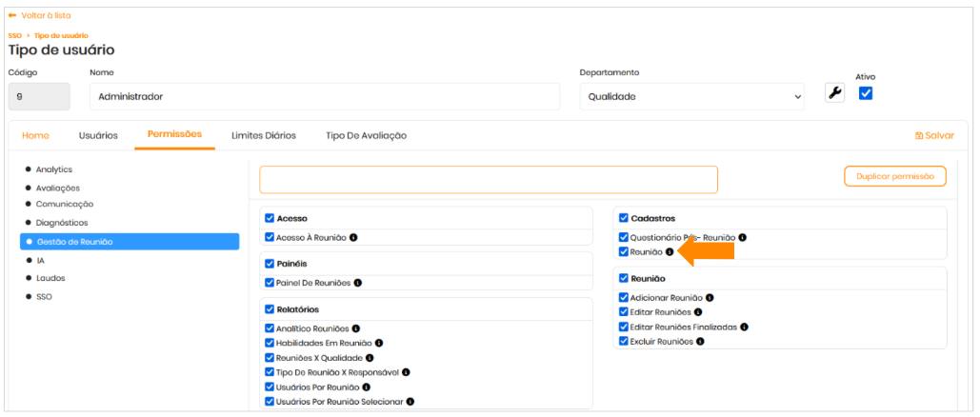This screenshot has width=980, height=417.
Task: Toggle the Cadastros group checkbox
Action: click(624, 218)
